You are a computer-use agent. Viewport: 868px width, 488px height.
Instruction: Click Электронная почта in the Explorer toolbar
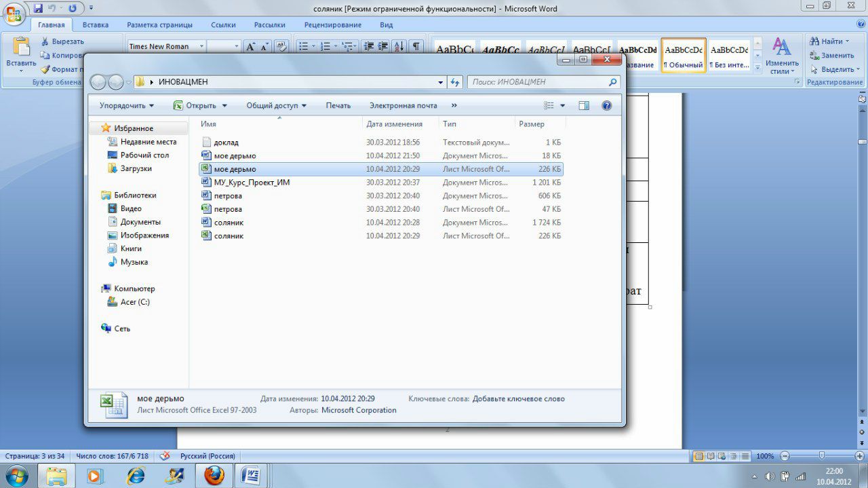click(403, 106)
